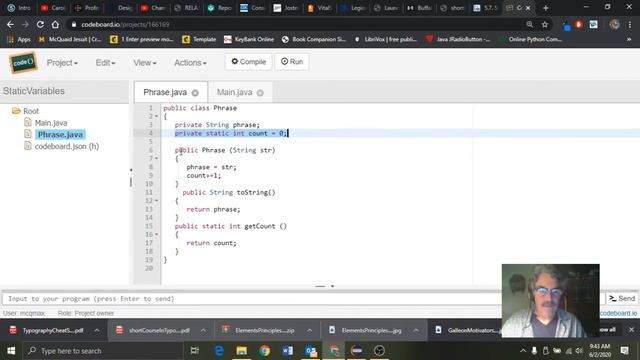Switch to the Phrase.java editor tab
The height and width of the screenshot is (360, 640).
tap(165, 93)
